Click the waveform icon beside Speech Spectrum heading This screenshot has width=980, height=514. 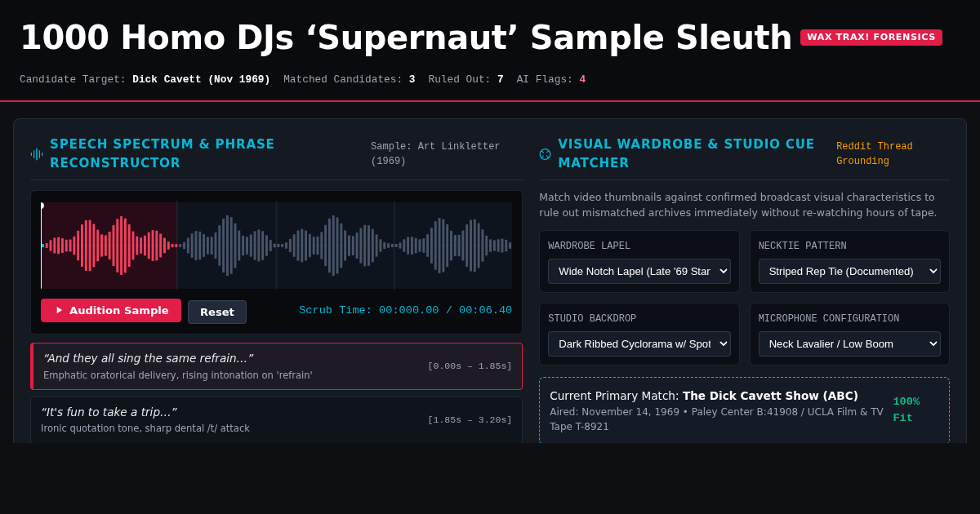(x=37, y=153)
